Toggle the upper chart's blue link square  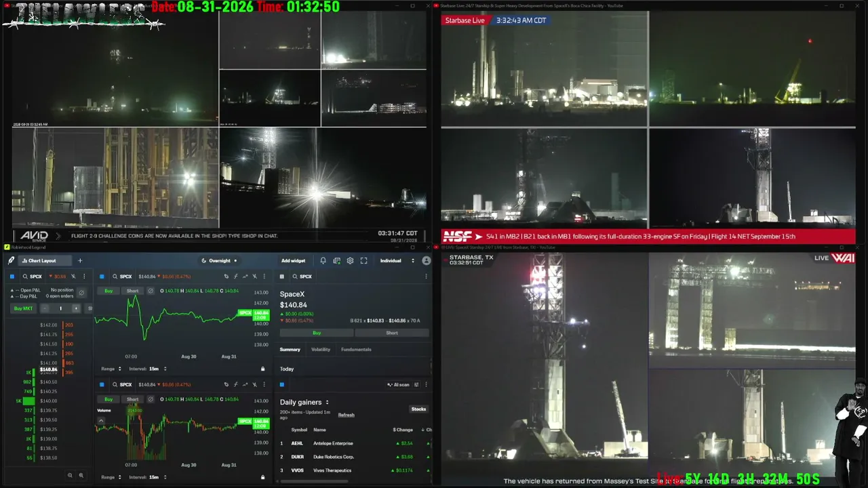[x=102, y=277]
